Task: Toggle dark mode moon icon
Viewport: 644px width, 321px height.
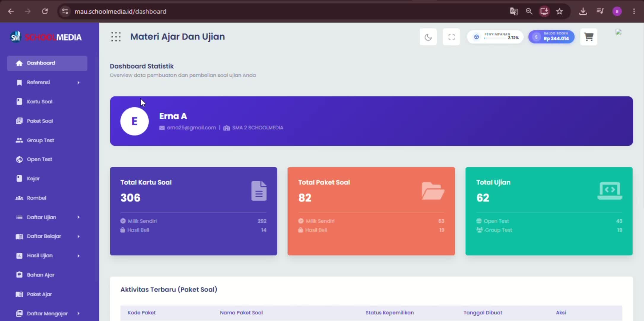Action: click(x=428, y=37)
